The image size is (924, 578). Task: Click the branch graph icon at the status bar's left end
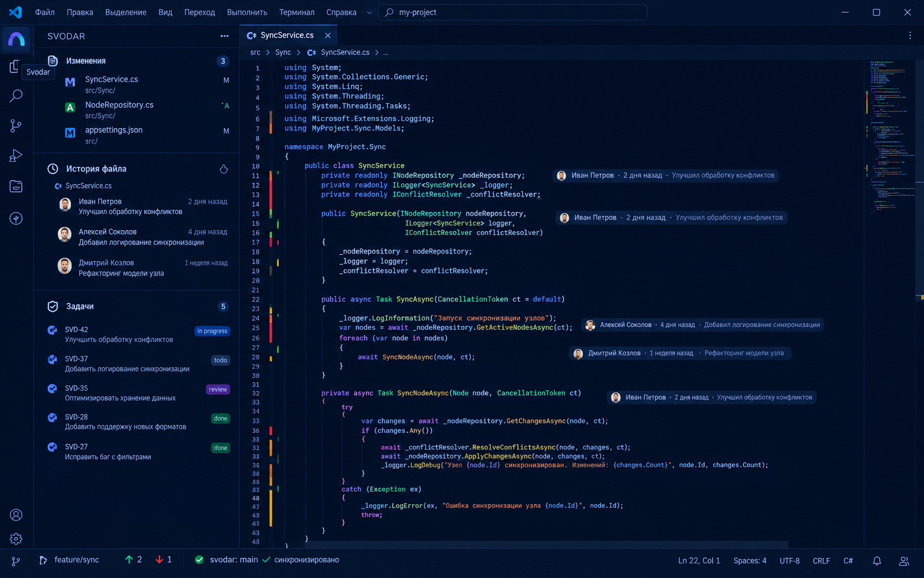click(16, 561)
